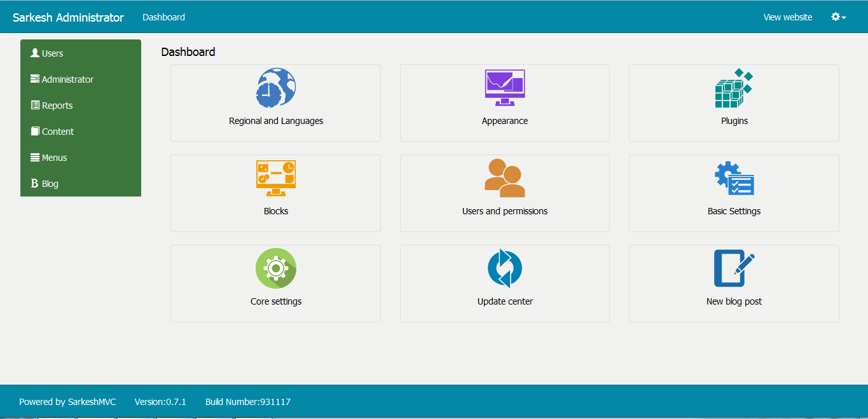Viewport: 868px width, 419px height.
Task: Click the Appearance label text
Action: (x=505, y=121)
